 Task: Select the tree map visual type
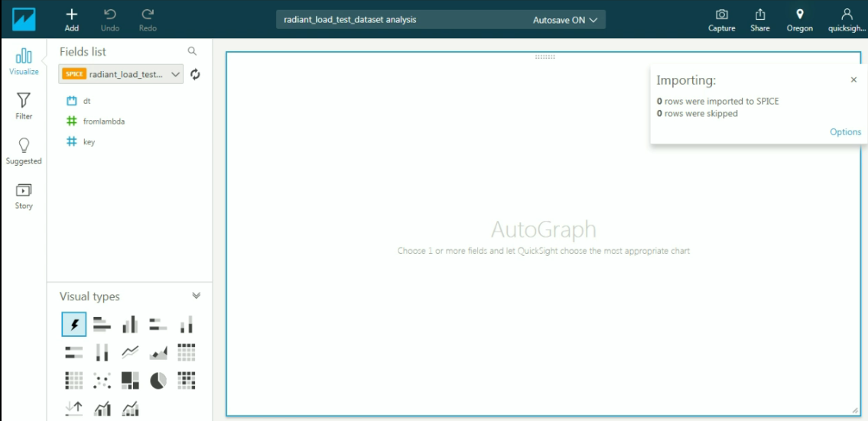(x=130, y=380)
